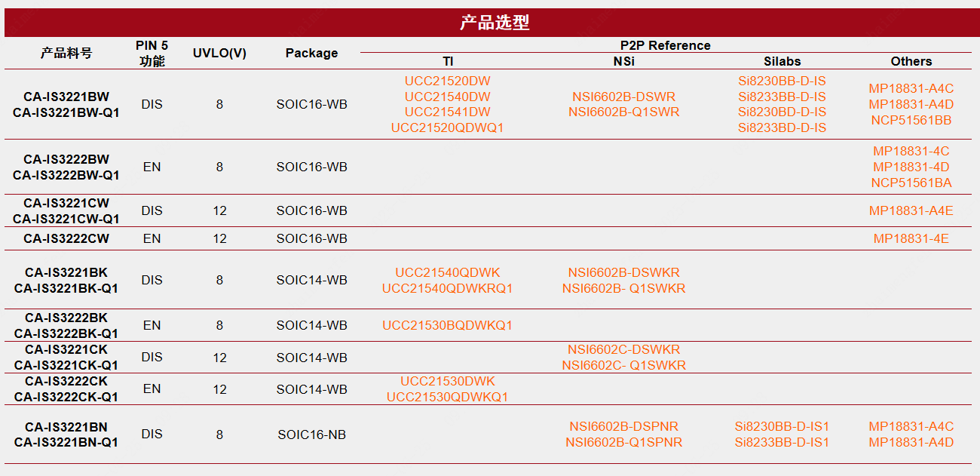
Task: Click the UVLO(V) column header
Action: click(219, 53)
